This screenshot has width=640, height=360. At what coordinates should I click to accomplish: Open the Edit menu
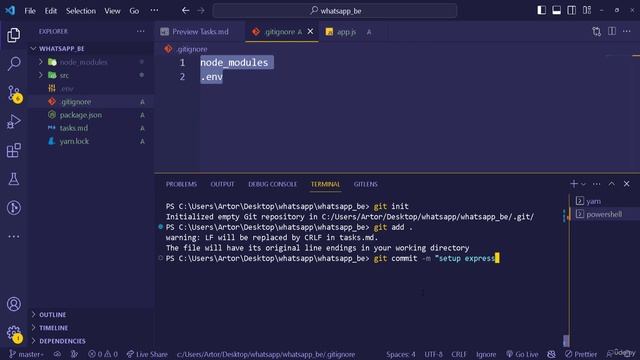pyautogui.click(x=51, y=11)
